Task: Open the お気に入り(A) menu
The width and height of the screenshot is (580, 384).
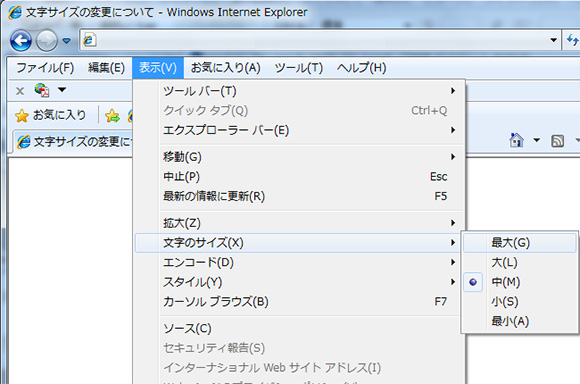Action: [226, 68]
